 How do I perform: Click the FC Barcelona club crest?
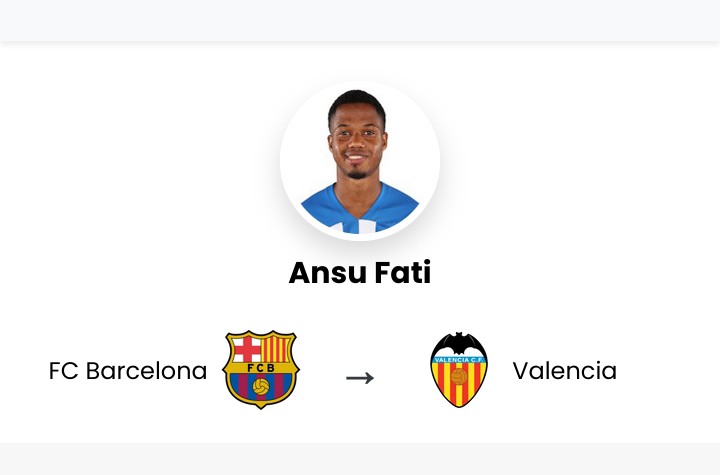261,369
